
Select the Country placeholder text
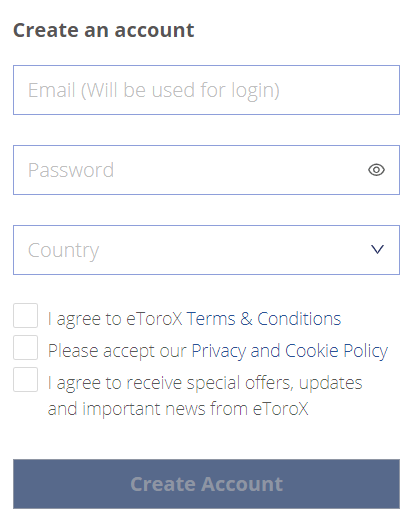(63, 251)
